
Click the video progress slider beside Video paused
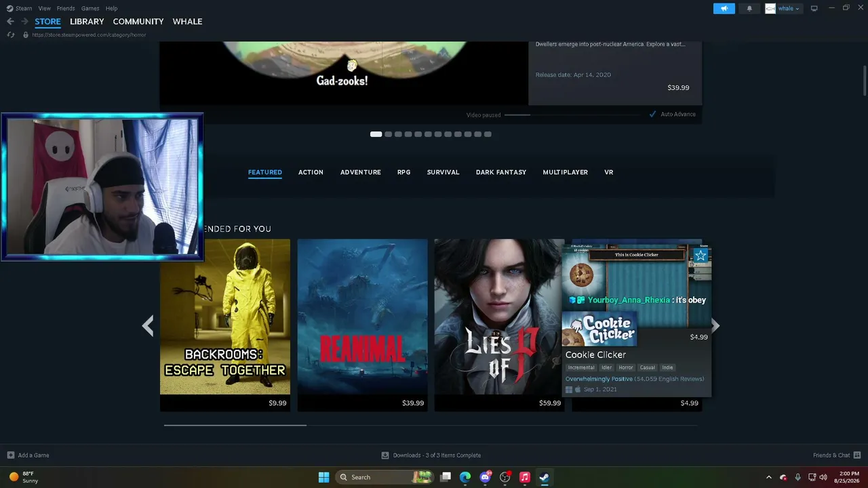coord(572,115)
